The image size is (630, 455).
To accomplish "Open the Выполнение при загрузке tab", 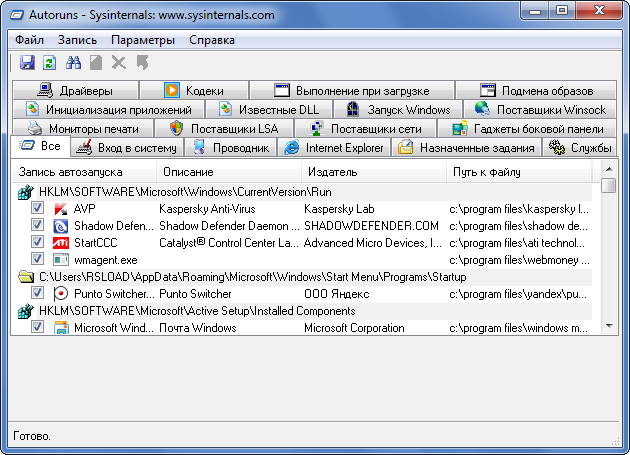I will [x=352, y=90].
